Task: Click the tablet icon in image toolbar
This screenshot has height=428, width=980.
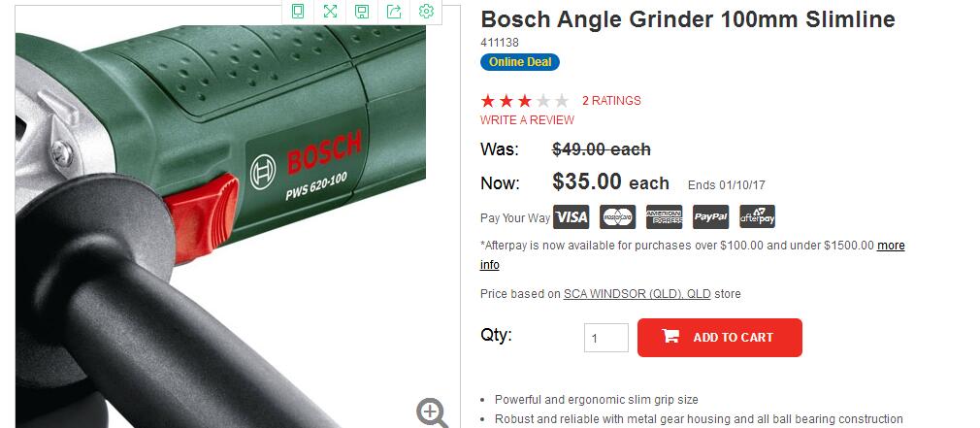Action: tap(298, 12)
